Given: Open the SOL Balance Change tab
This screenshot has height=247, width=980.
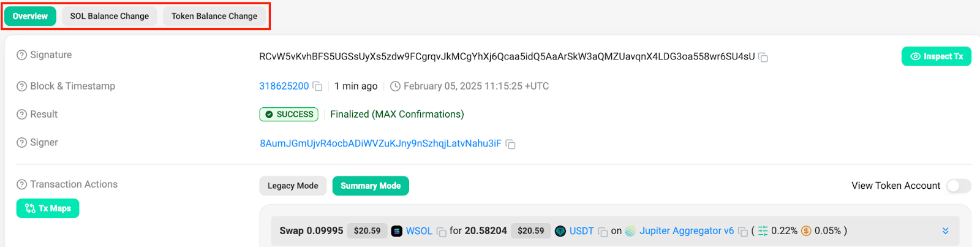Looking at the screenshot, I should point(110,17).
